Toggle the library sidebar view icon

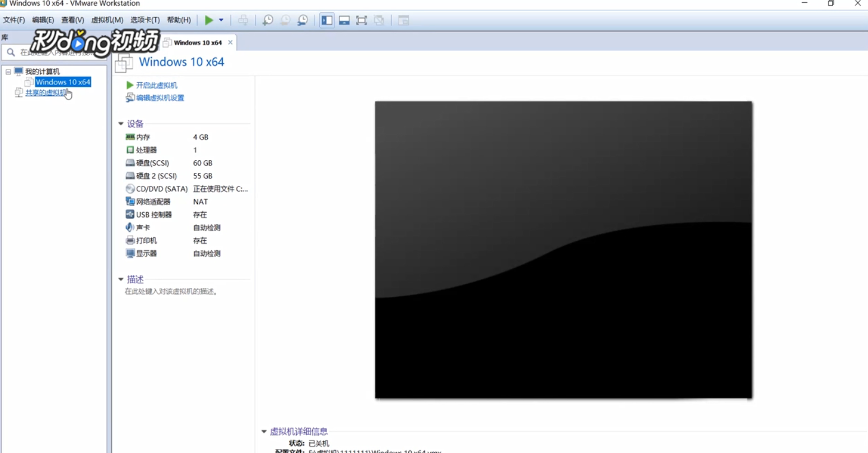327,20
